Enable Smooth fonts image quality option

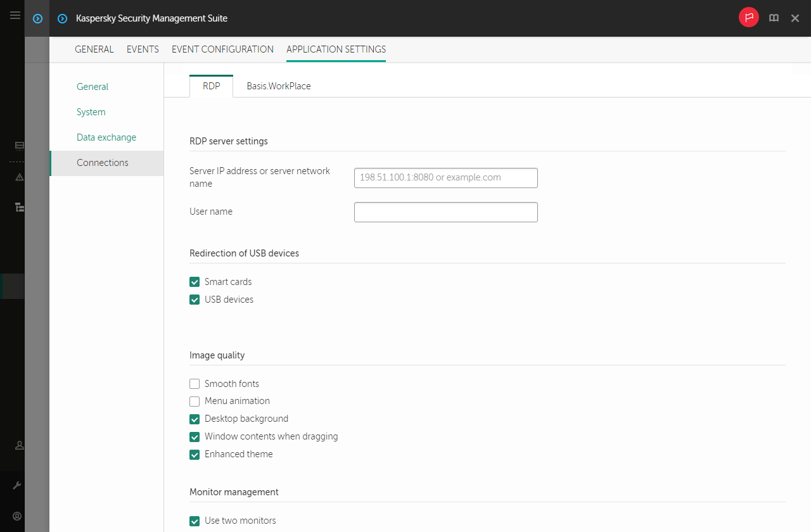pos(195,383)
